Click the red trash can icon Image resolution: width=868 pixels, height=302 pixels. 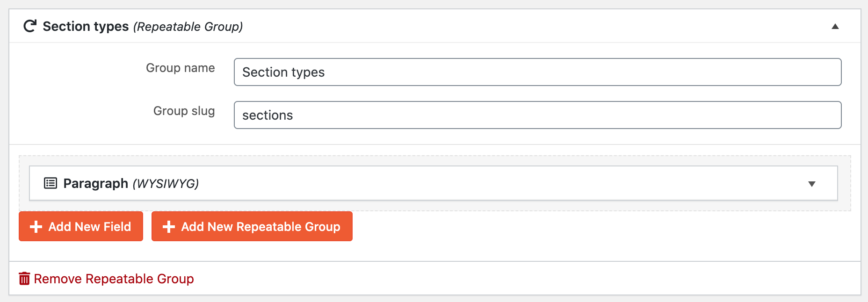(x=24, y=279)
